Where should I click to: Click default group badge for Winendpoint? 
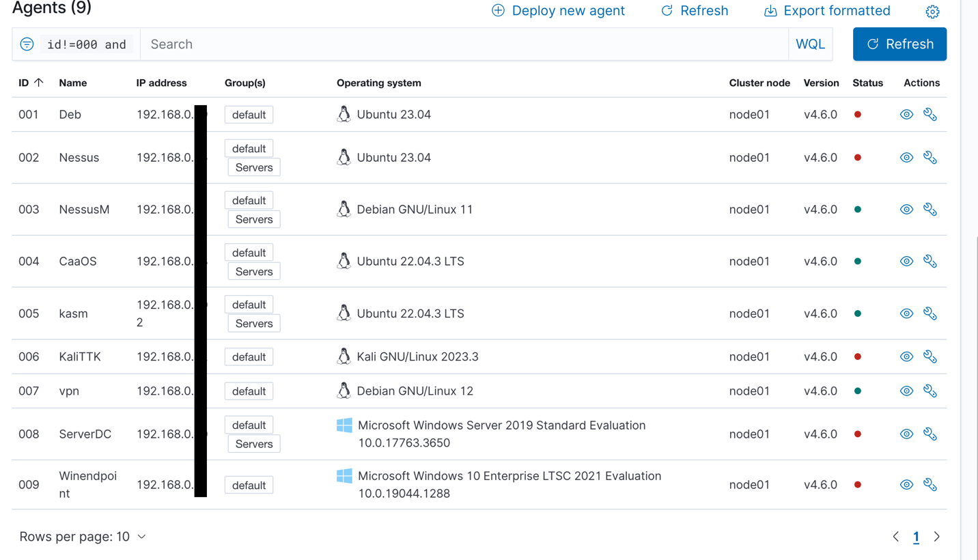(x=249, y=486)
